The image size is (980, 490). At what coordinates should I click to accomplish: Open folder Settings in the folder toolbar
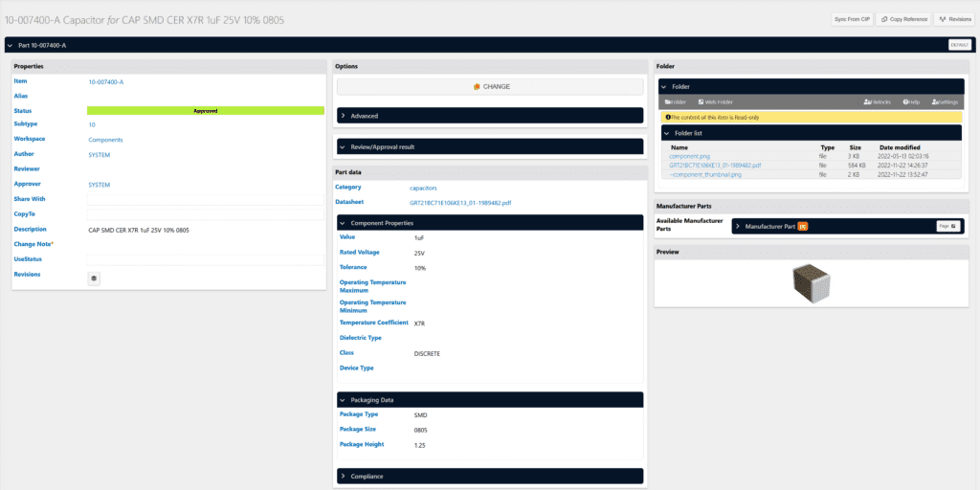coord(945,101)
